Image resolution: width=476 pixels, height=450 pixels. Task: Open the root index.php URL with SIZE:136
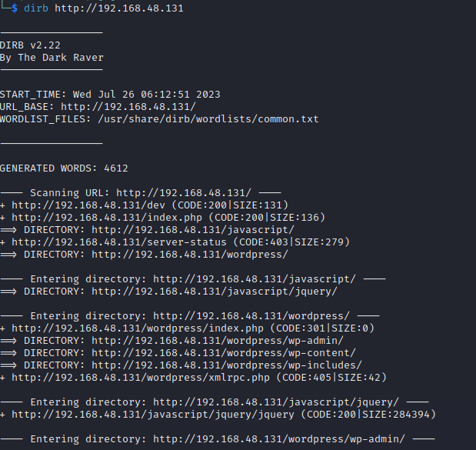click(x=108, y=218)
